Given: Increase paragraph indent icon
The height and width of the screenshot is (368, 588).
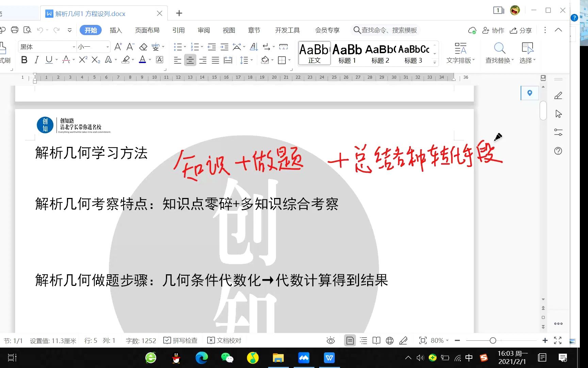Looking at the screenshot, I should [x=224, y=47].
